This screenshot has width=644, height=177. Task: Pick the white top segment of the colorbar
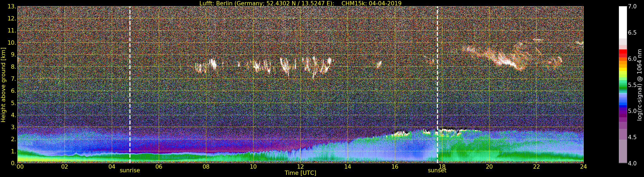tap(623, 22)
